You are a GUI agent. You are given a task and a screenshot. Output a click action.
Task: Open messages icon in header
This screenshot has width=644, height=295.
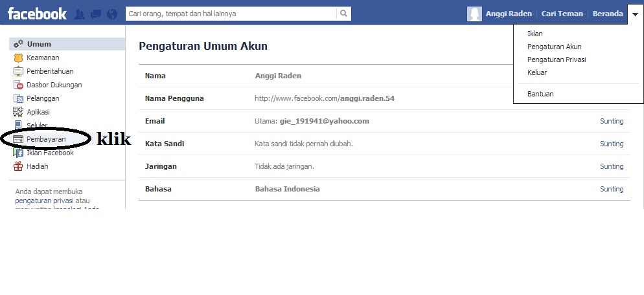[x=96, y=14]
